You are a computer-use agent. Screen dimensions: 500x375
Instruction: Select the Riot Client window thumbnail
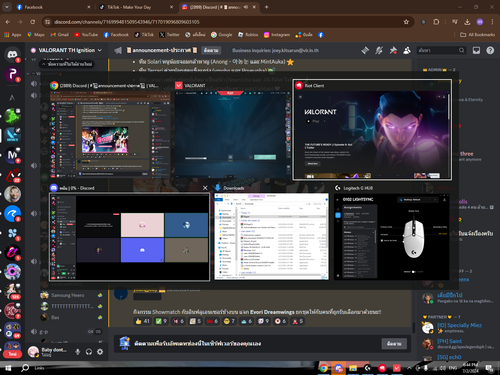click(x=372, y=130)
